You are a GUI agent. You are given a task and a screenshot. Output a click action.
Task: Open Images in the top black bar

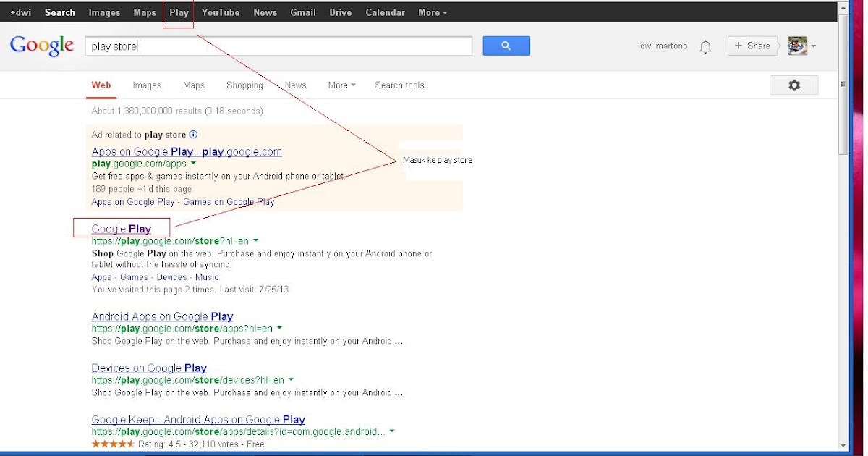(104, 12)
